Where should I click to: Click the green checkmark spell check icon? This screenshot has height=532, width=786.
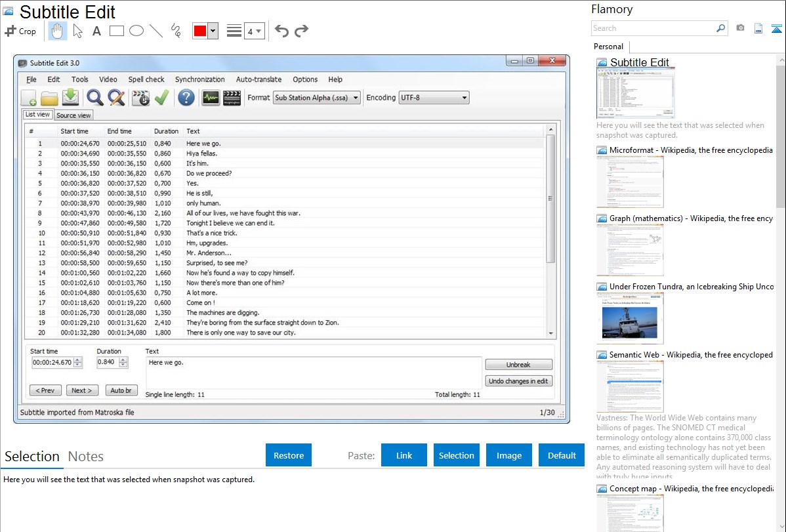(161, 98)
